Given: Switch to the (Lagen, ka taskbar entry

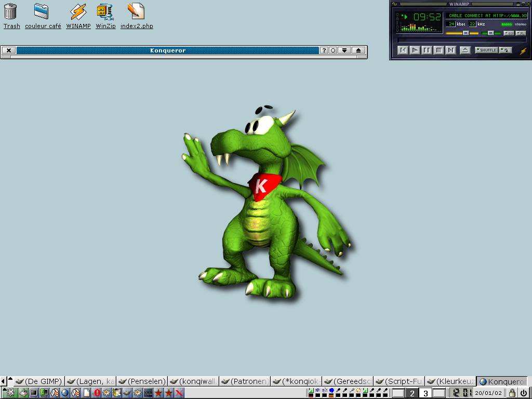Looking at the screenshot, I should click(x=90, y=381).
